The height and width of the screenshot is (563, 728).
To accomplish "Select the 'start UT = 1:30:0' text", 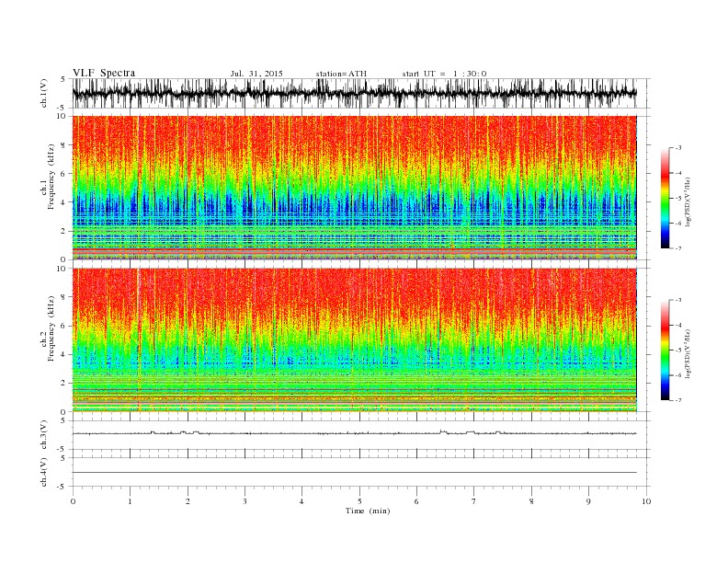I will tap(444, 74).
